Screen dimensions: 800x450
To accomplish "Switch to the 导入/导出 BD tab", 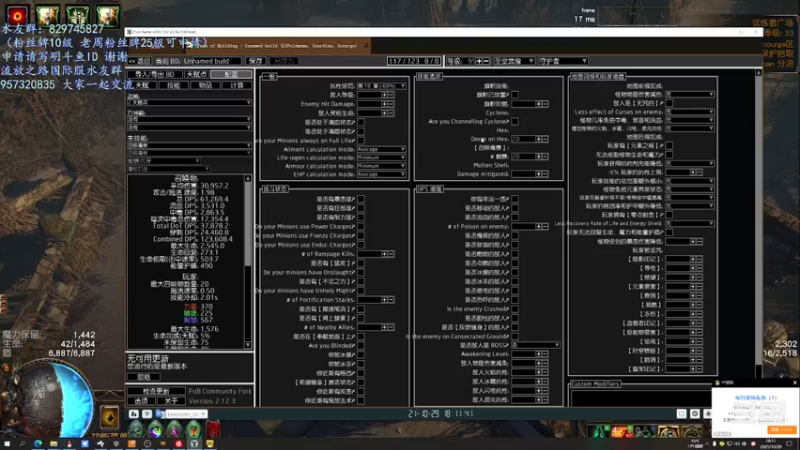I will 155,74.
